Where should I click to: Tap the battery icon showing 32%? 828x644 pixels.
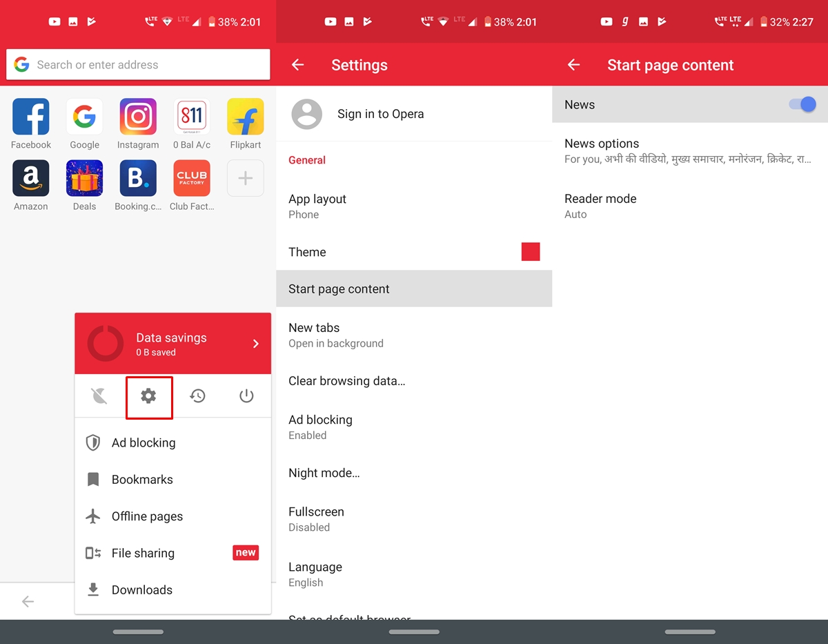tap(764, 22)
